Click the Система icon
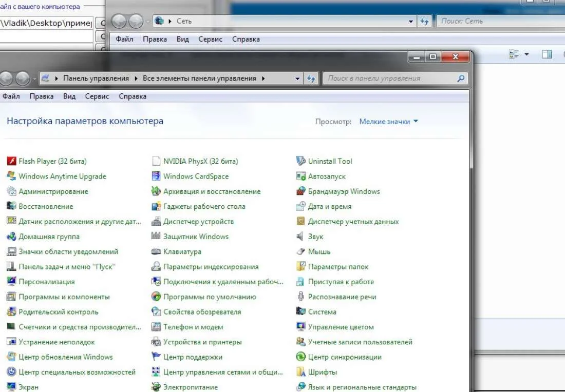The width and height of the screenshot is (565, 392). click(x=300, y=312)
